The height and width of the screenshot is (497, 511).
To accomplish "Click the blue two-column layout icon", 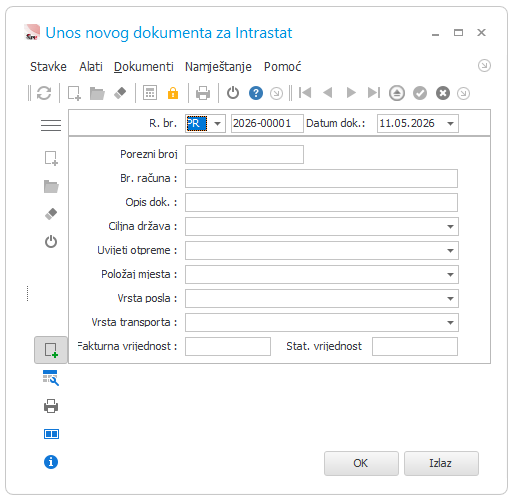I will (51, 434).
